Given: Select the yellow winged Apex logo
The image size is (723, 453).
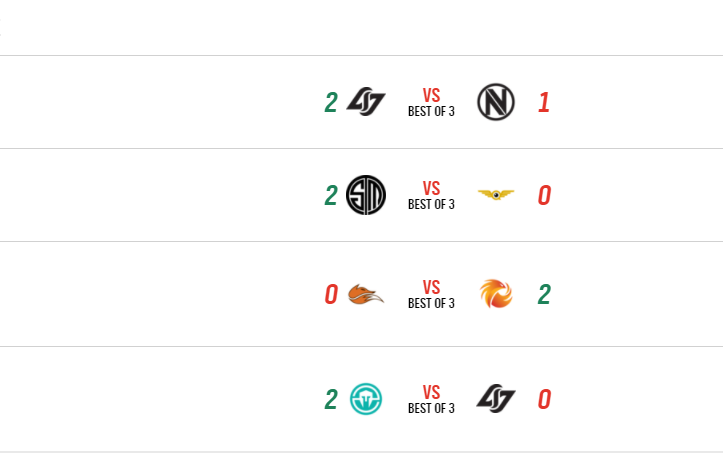Looking at the screenshot, I should [x=495, y=195].
